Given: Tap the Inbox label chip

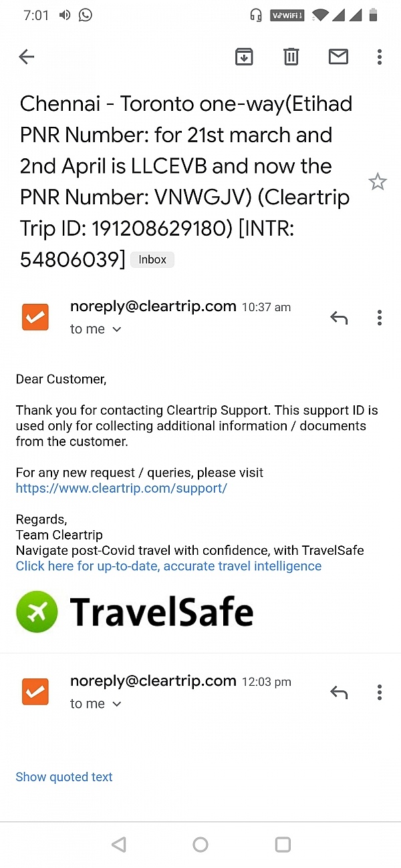Looking at the screenshot, I should (152, 260).
